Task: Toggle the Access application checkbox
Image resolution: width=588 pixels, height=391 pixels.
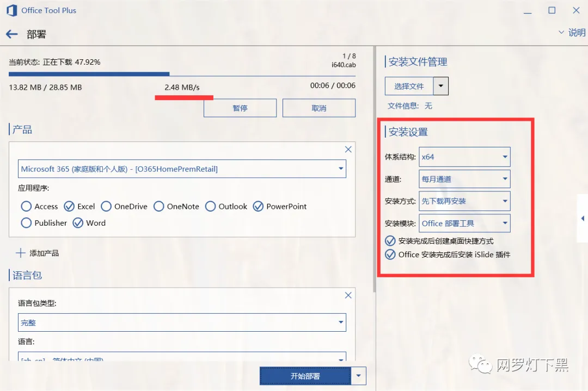Action: tap(26, 206)
